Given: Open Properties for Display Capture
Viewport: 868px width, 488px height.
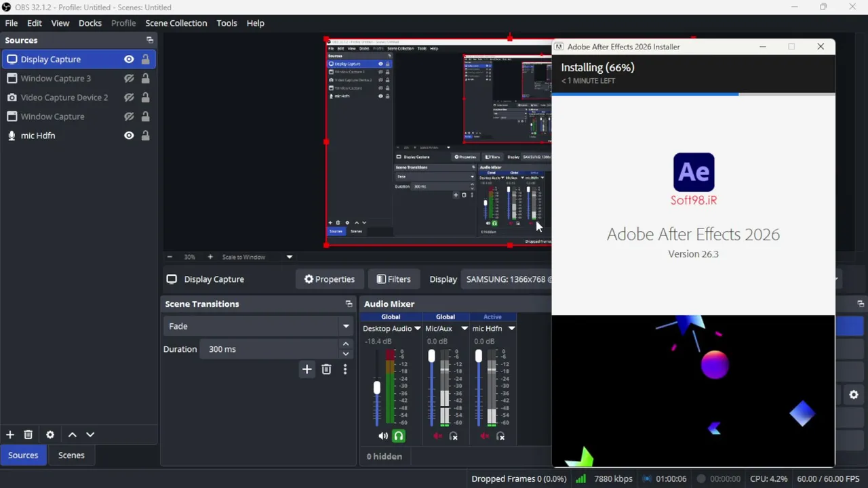Looking at the screenshot, I should tap(330, 279).
